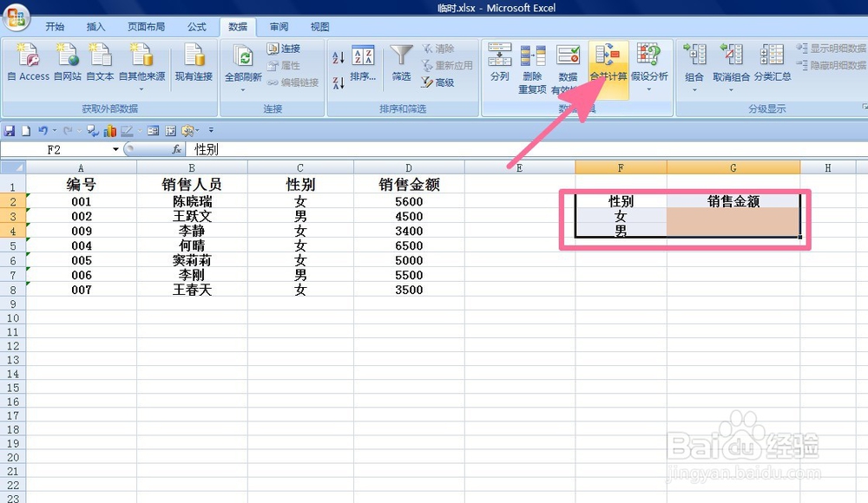The image size is (868, 503).
Task: Open Subtotal (分类汇总) dialog
Action: pos(773,62)
